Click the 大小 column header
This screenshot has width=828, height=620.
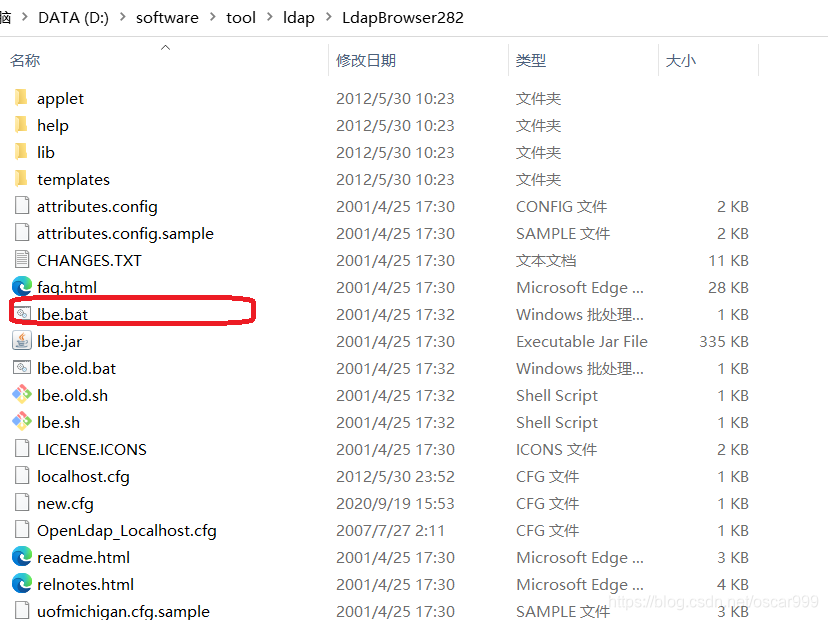(x=681, y=60)
